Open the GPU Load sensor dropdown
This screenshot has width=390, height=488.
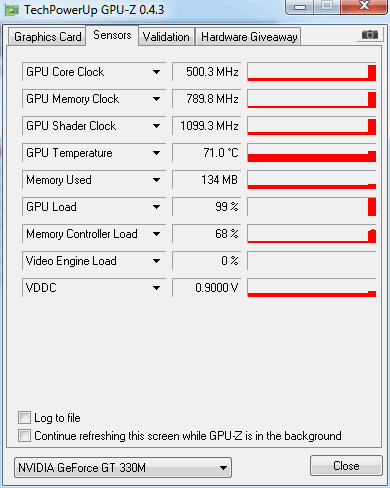(x=156, y=207)
